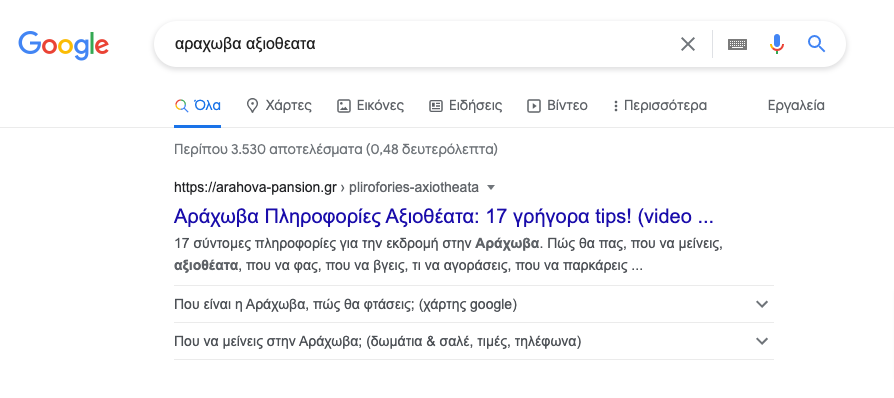
Task: Open the on-screen keyboard input tool
Action: coord(737,44)
